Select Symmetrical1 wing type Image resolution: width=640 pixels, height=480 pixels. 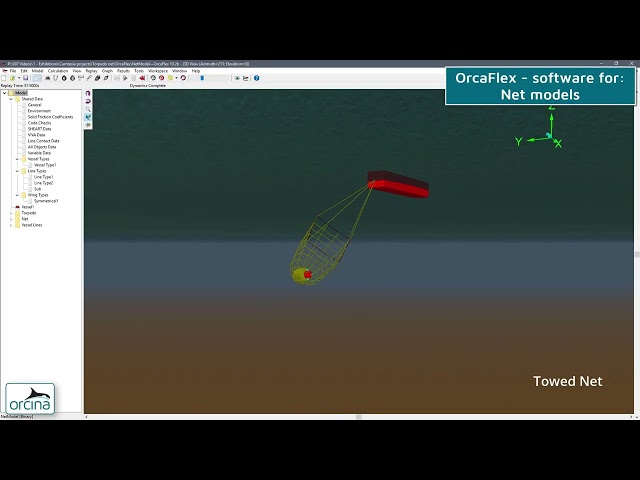(46, 201)
